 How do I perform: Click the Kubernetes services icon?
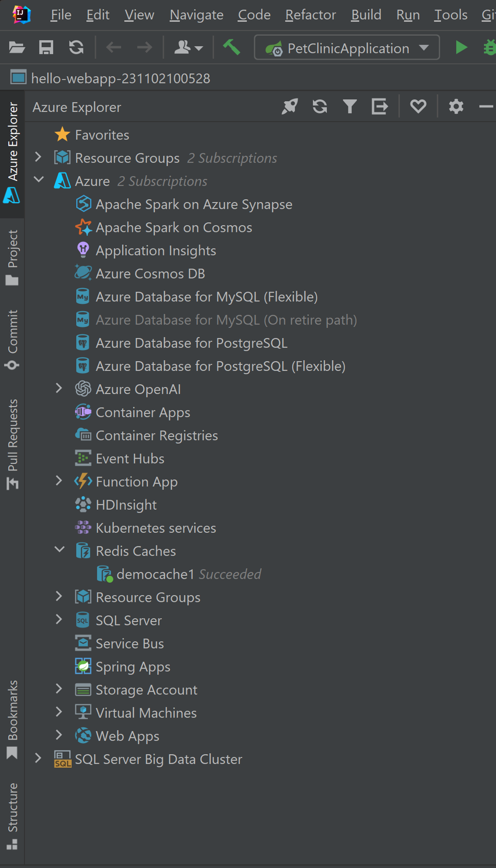coord(83,528)
